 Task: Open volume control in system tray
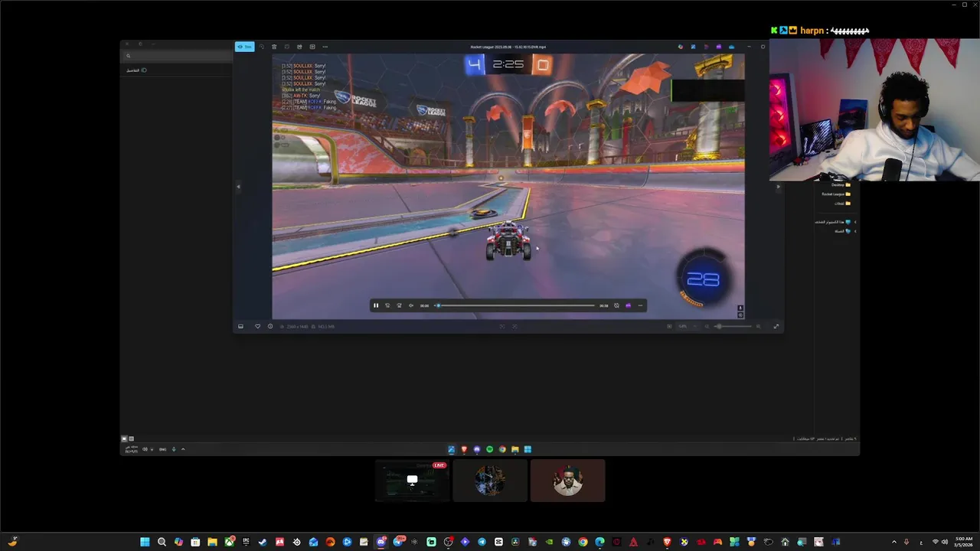tap(945, 542)
